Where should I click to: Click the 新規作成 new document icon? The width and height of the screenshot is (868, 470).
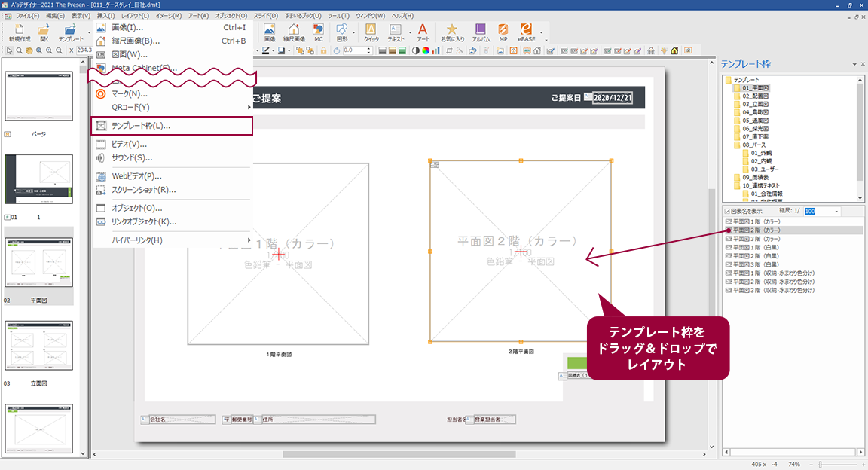click(x=20, y=32)
